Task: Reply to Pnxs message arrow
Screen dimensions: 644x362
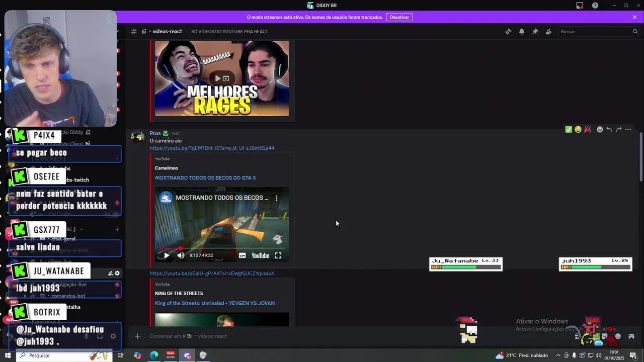Action: [x=609, y=129]
